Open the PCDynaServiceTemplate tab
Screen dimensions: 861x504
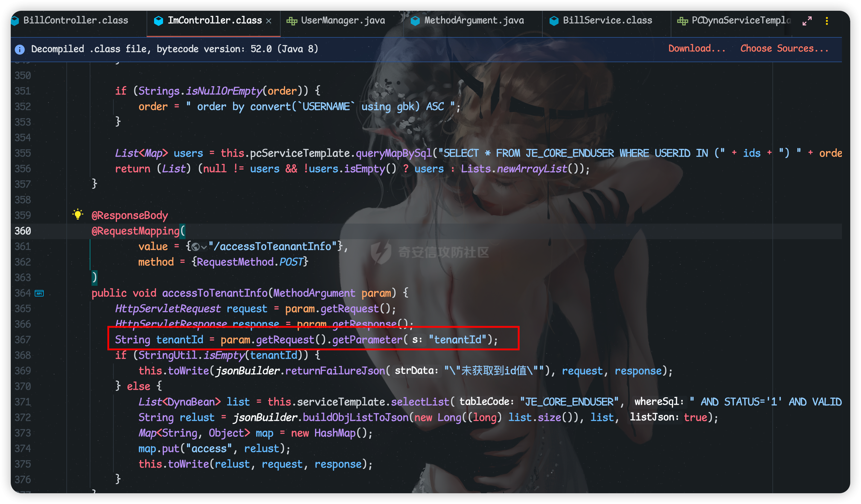741,21
